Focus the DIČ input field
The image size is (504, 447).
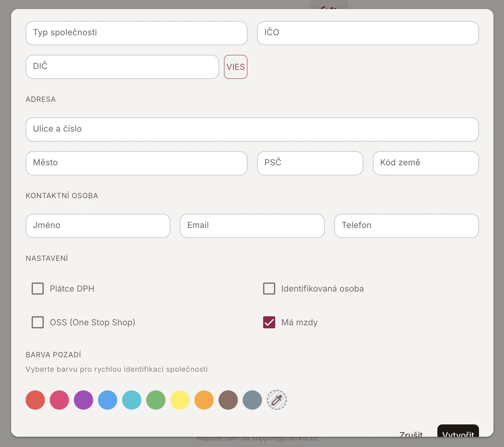122,67
